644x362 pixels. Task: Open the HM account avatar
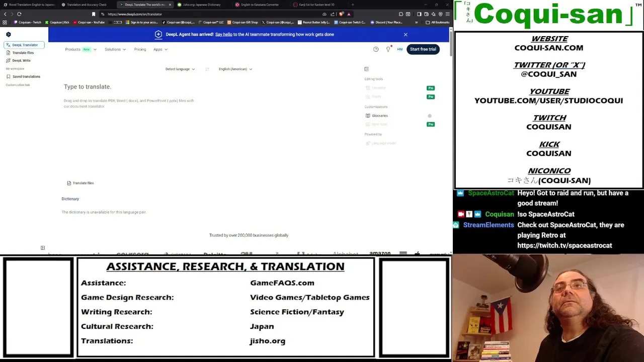pyautogui.click(x=400, y=49)
